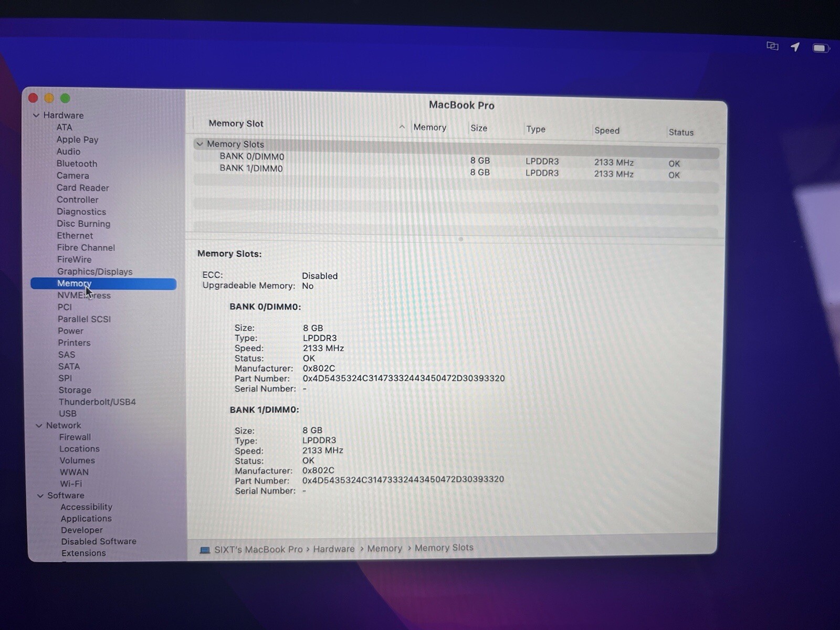The width and height of the screenshot is (840, 630).
Task: Open the SAS hardware section
Action: pyautogui.click(x=66, y=355)
